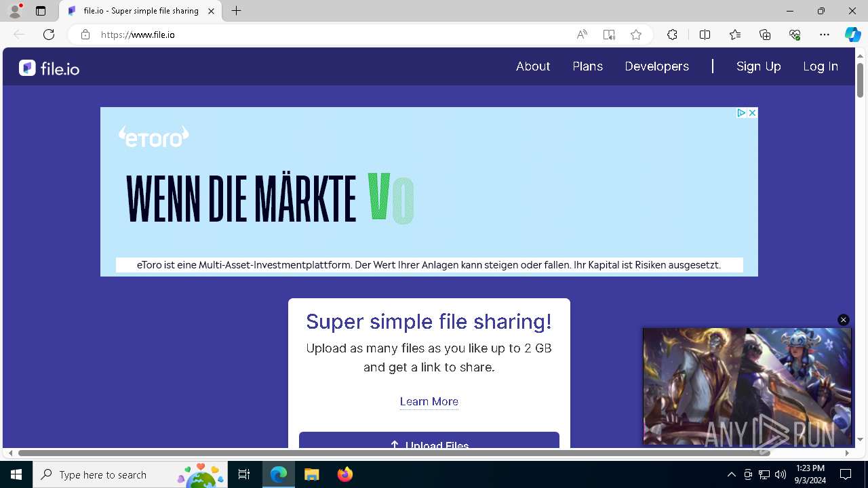
Task: Go to Sign Up
Action: click(x=759, y=66)
